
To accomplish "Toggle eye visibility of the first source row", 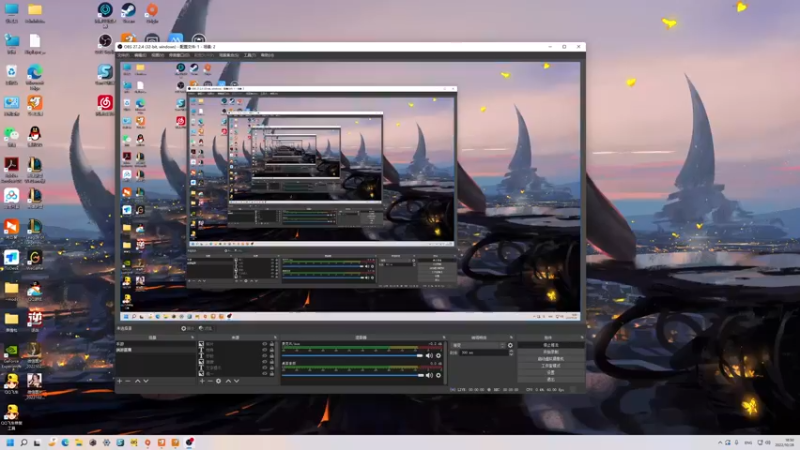I will point(264,344).
